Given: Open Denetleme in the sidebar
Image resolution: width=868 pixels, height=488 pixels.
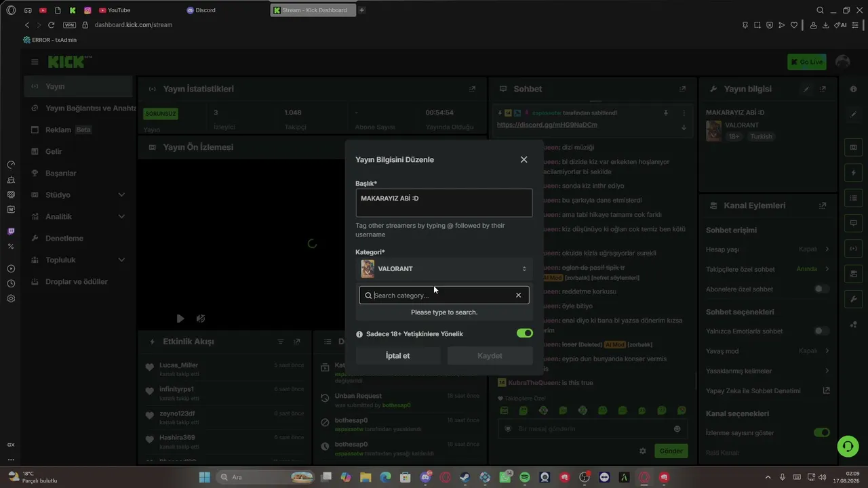Looking at the screenshot, I should [79, 239].
